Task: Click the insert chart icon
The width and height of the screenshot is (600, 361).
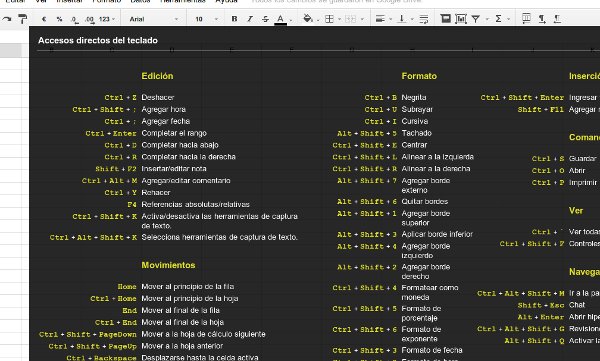Action: pyautogui.click(x=461, y=19)
